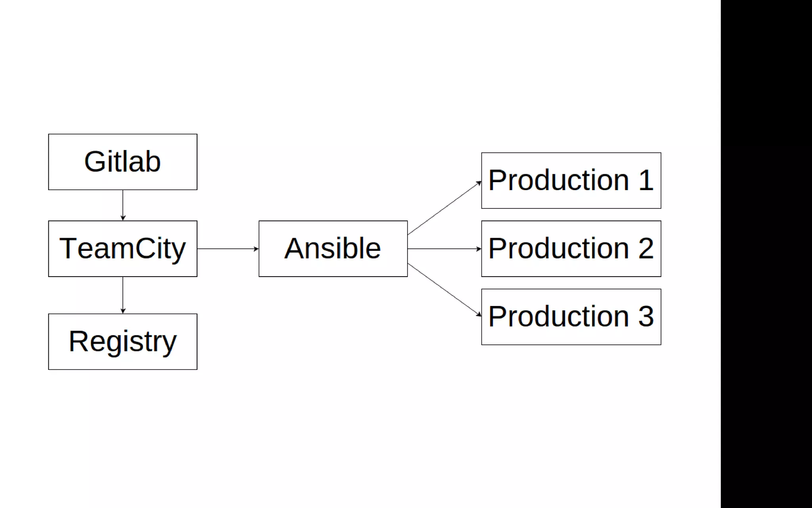Select the TeamCity box
The height and width of the screenshot is (508, 812).
(x=123, y=249)
